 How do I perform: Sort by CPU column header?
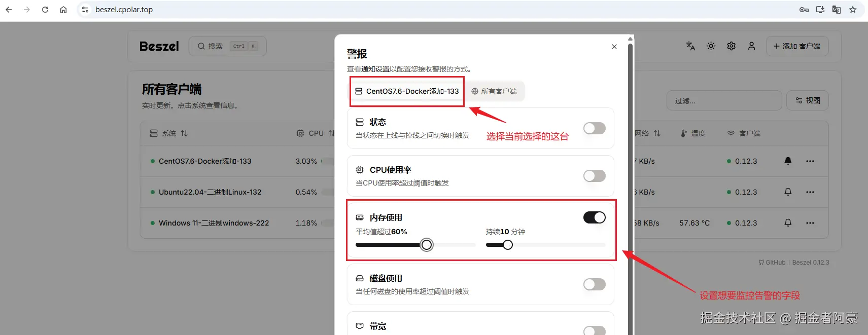click(316, 133)
